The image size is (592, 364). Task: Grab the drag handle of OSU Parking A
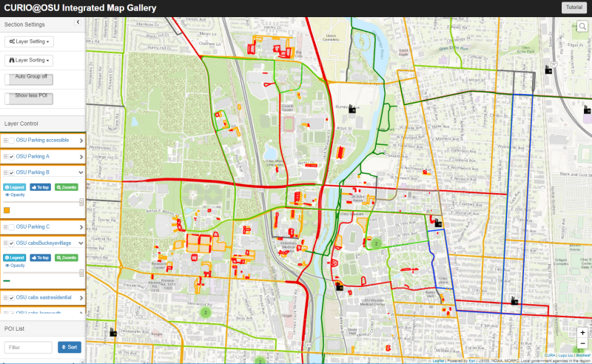tap(5, 157)
